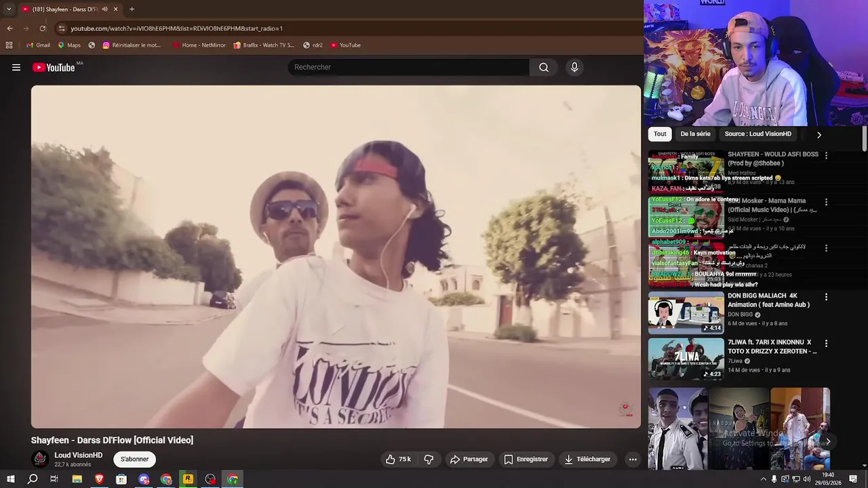Dislike the Shayfeen video
Screen dimensions: 868x488
(x=429, y=460)
